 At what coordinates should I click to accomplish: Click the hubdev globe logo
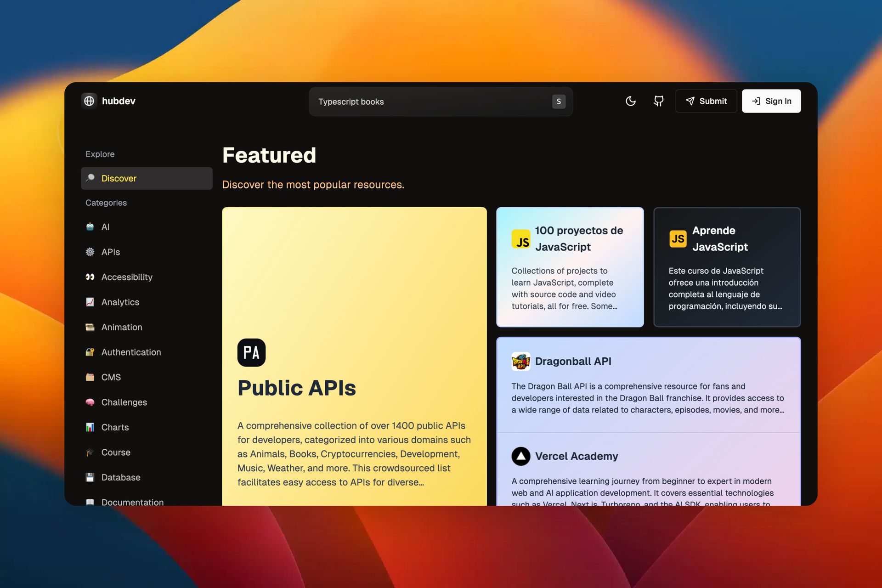pos(89,101)
